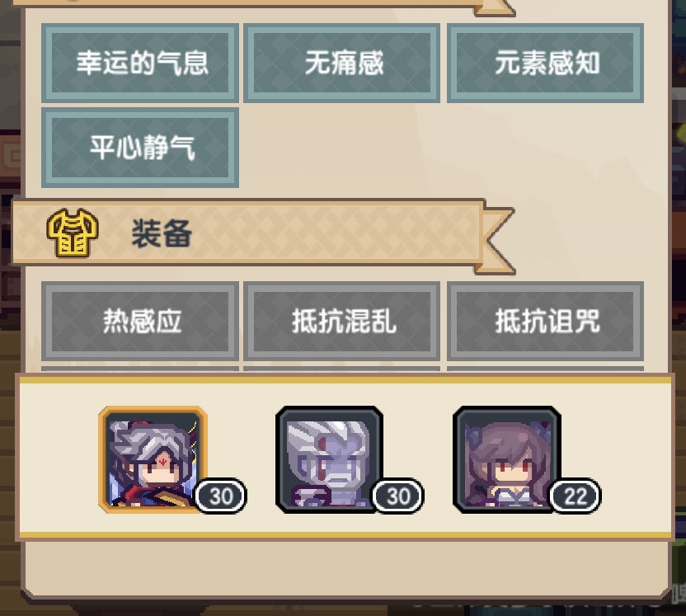Click the 幸运的气息 skill button
686x616 pixels.
(x=140, y=63)
